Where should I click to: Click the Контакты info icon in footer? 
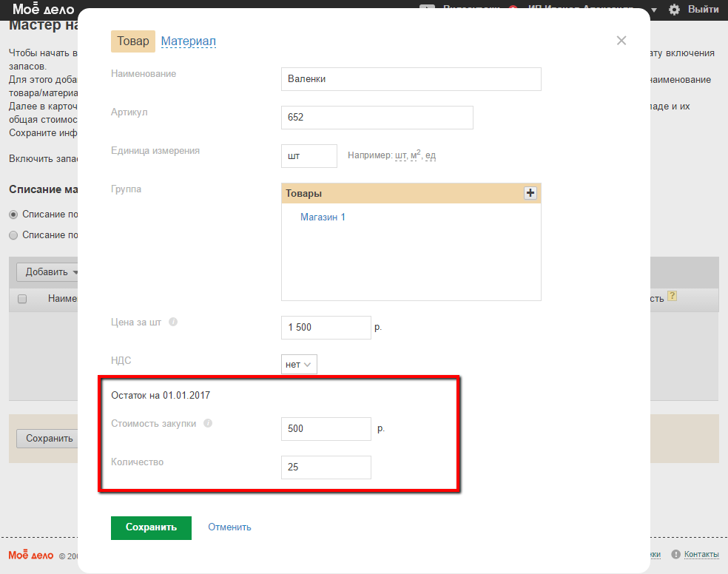click(x=676, y=554)
